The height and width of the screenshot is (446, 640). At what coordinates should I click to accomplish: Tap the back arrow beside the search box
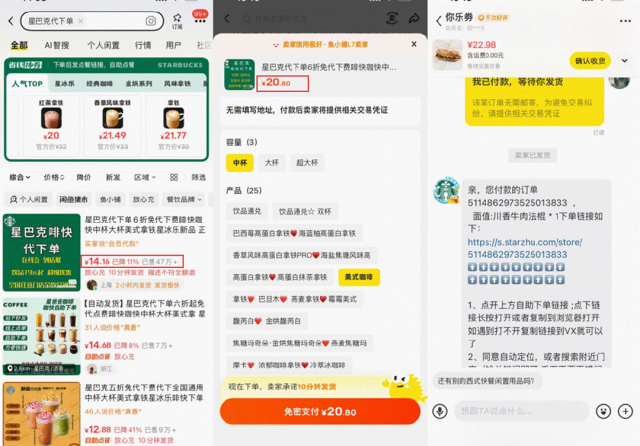(x=11, y=21)
